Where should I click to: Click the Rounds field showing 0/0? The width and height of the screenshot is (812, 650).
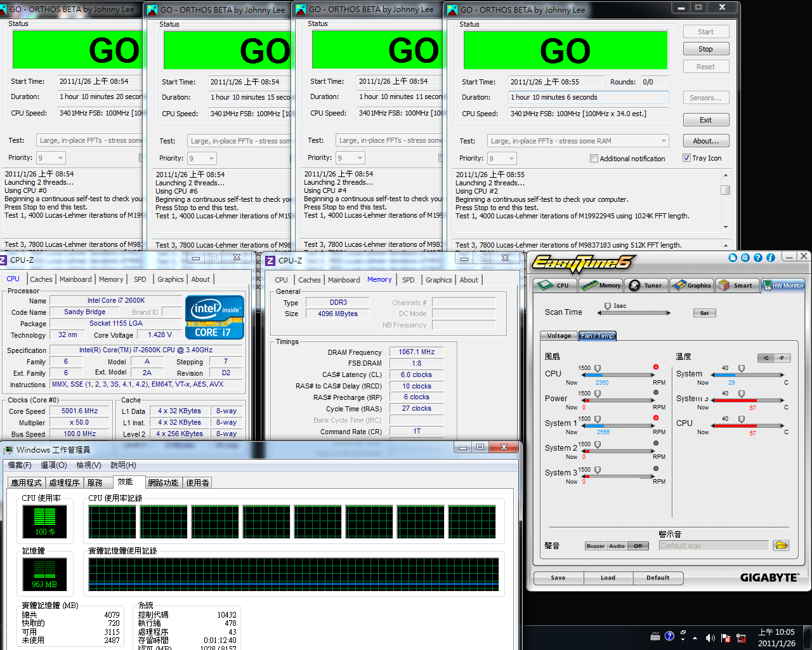coord(654,82)
